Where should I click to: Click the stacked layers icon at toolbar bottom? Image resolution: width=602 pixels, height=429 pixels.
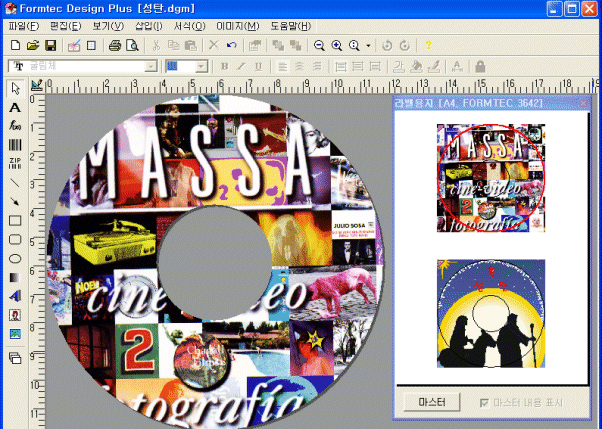click(x=15, y=358)
